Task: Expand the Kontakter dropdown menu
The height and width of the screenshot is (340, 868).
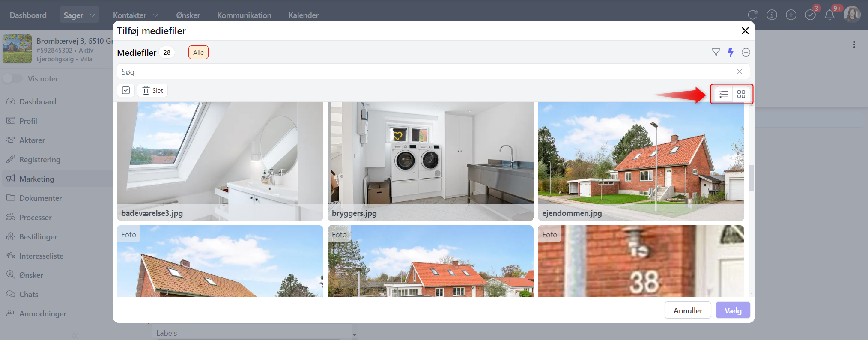Action: pos(136,15)
